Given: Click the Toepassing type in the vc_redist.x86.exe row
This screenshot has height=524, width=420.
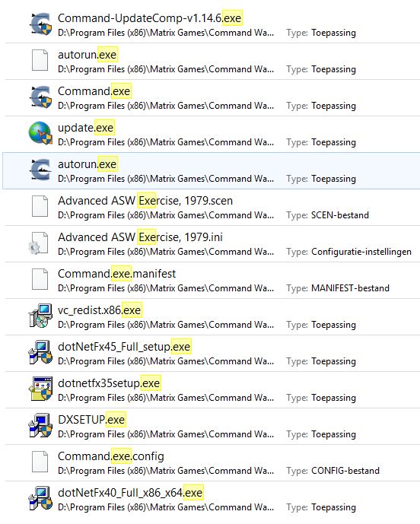Looking at the screenshot, I should [x=333, y=325].
